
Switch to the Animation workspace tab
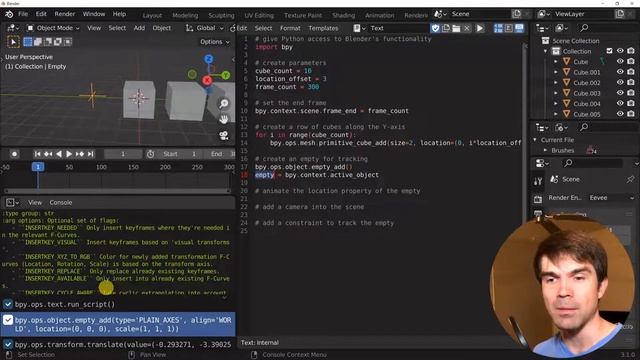[380, 15]
